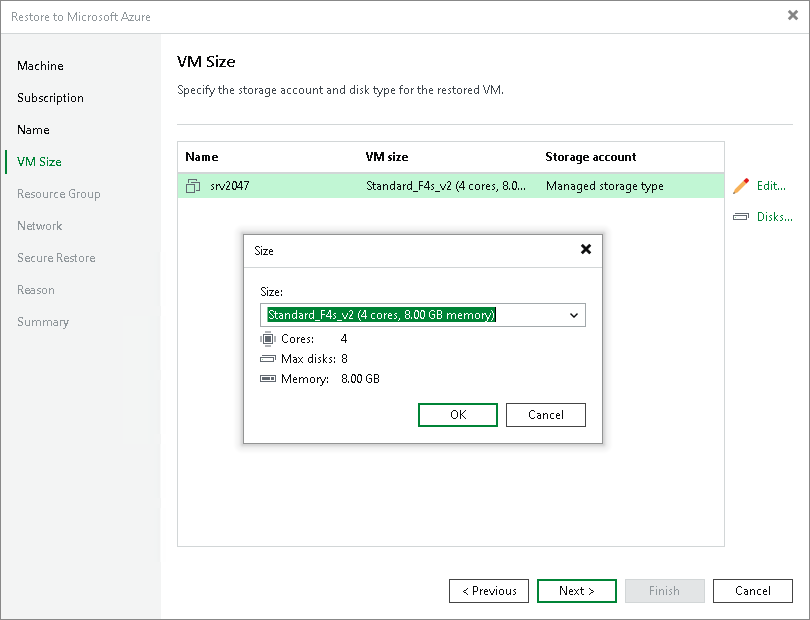Select the Reason step
Viewport: 810px width, 620px height.
36,290
